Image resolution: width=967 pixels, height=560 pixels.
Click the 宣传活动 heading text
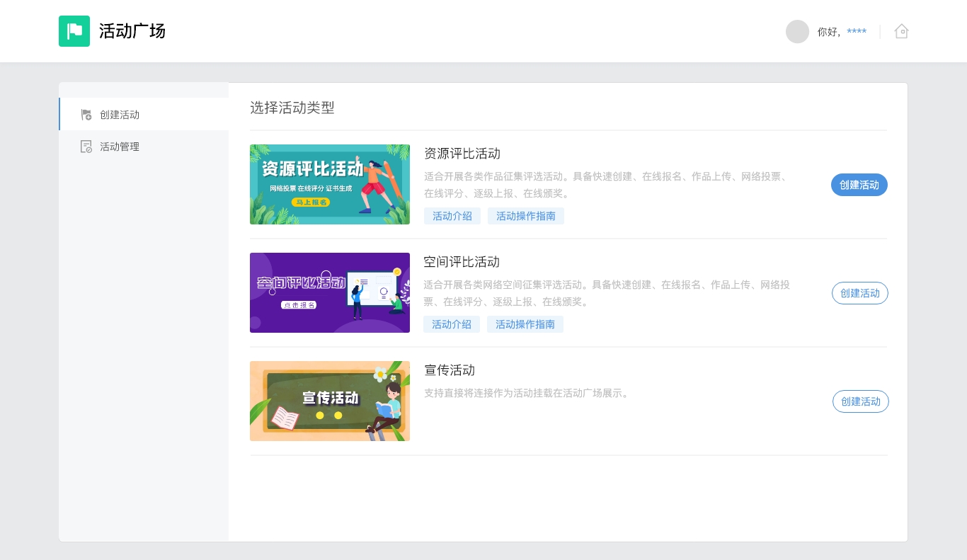450,370
